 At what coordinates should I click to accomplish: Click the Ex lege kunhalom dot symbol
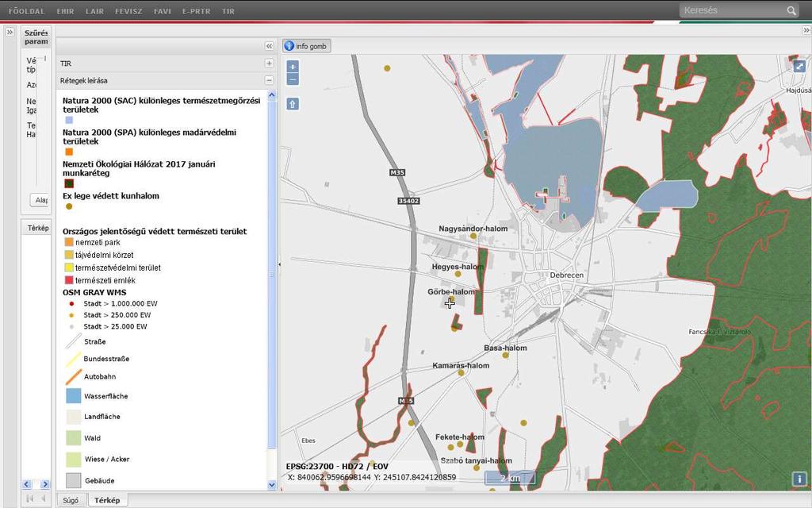[x=69, y=206]
